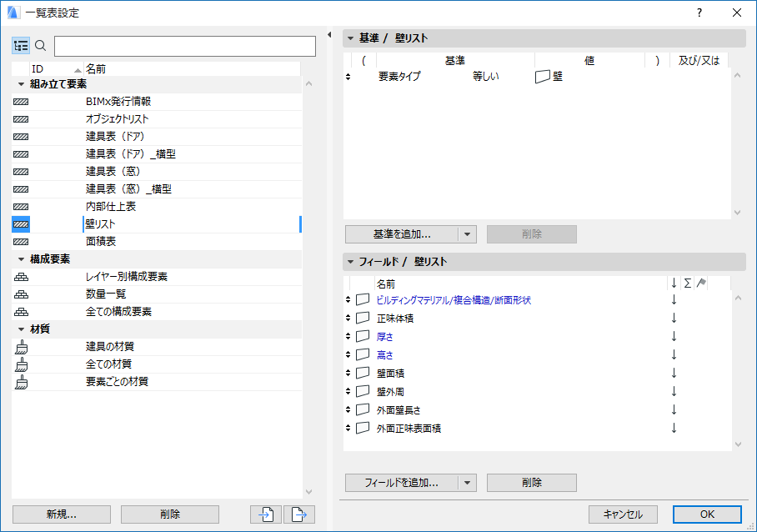Click the scheme search input field
This screenshot has width=757, height=532.
pos(185,47)
